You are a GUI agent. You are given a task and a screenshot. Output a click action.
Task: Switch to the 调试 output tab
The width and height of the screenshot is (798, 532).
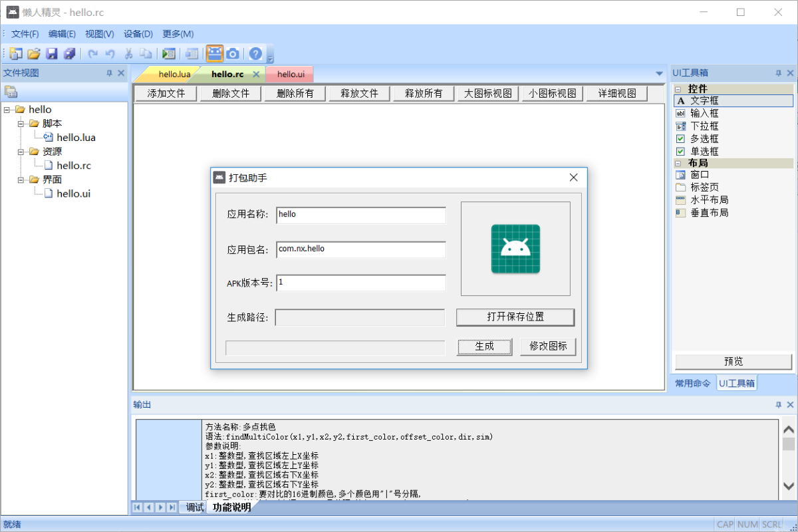pos(195,507)
